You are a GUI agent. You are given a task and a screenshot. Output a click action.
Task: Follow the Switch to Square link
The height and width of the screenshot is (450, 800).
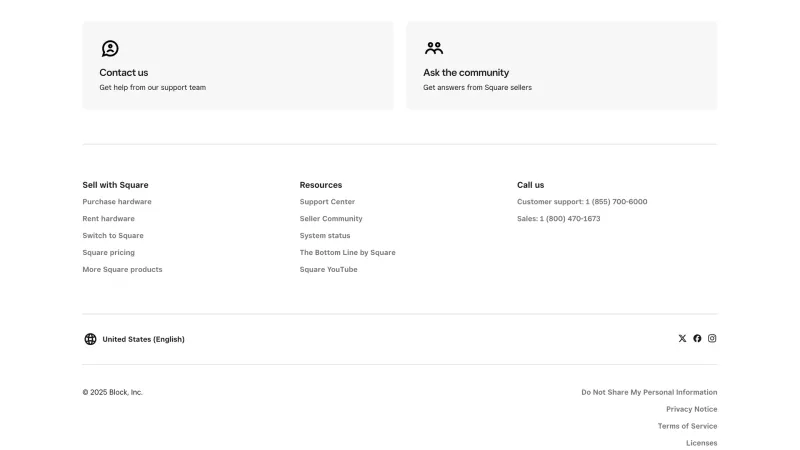[113, 235]
